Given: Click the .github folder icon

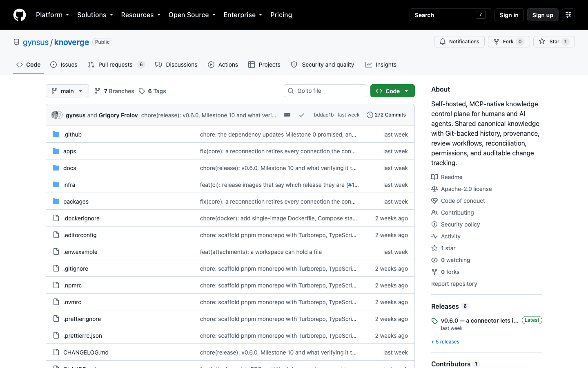Looking at the screenshot, I should (56, 134).
